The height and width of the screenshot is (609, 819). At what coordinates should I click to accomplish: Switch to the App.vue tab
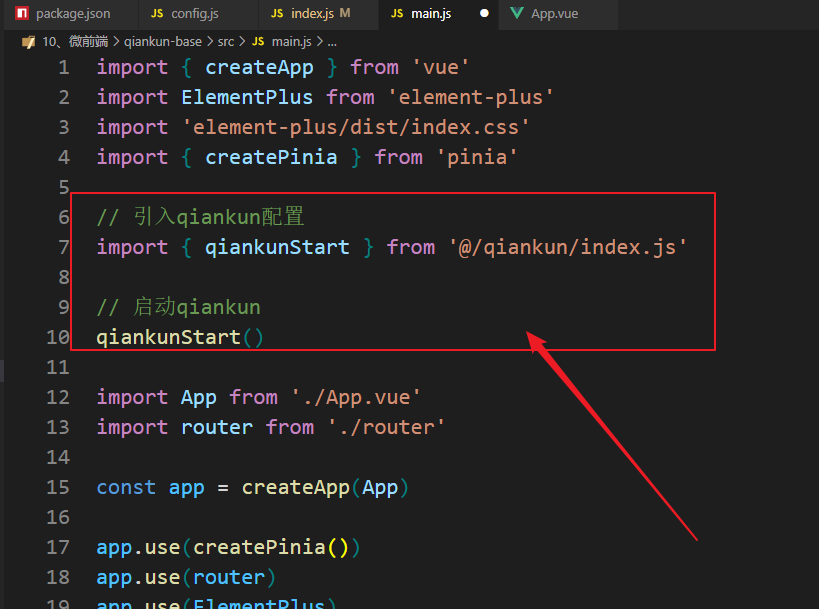coord(554,14)
